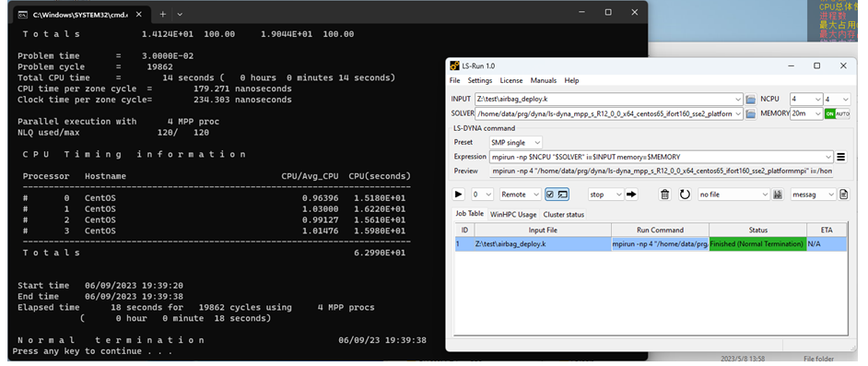Send the stop command with the arrow icon
The image size is (868, 366).
tap(631, 195)
